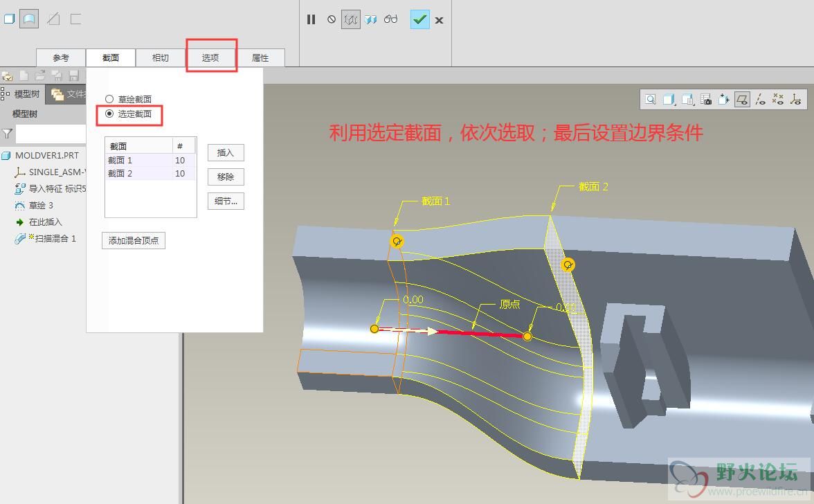Open the 参考 tab

[x=61, y=57]
